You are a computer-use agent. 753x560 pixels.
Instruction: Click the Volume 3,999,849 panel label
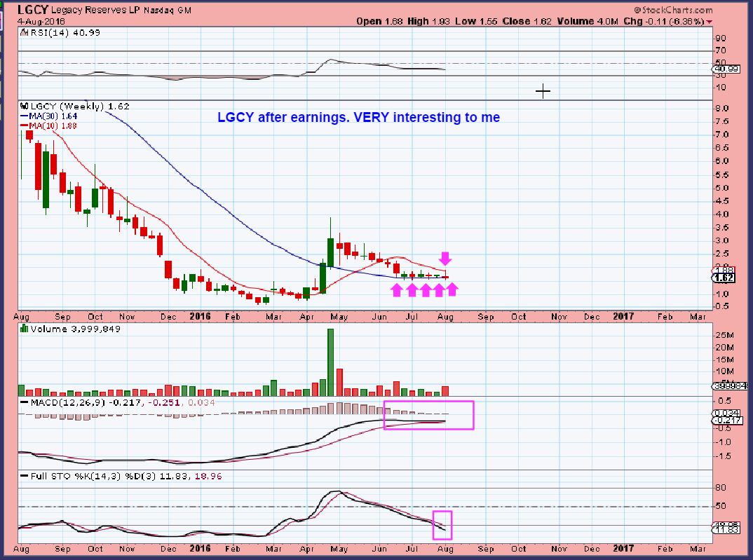[x=75, y=329]
